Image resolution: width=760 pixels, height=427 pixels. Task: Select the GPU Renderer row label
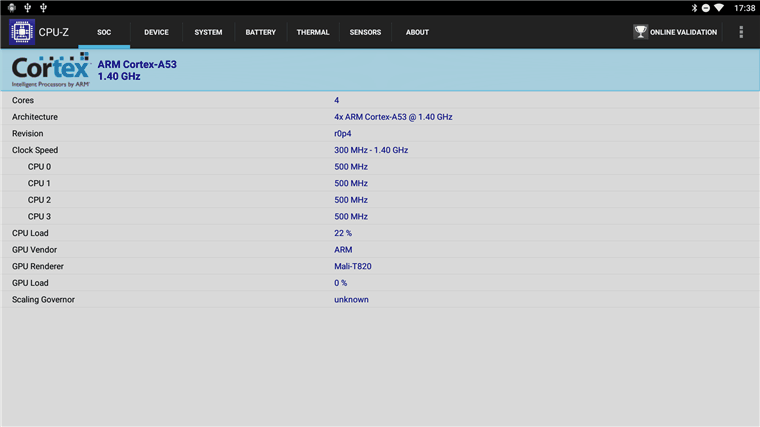coord(38,266)
